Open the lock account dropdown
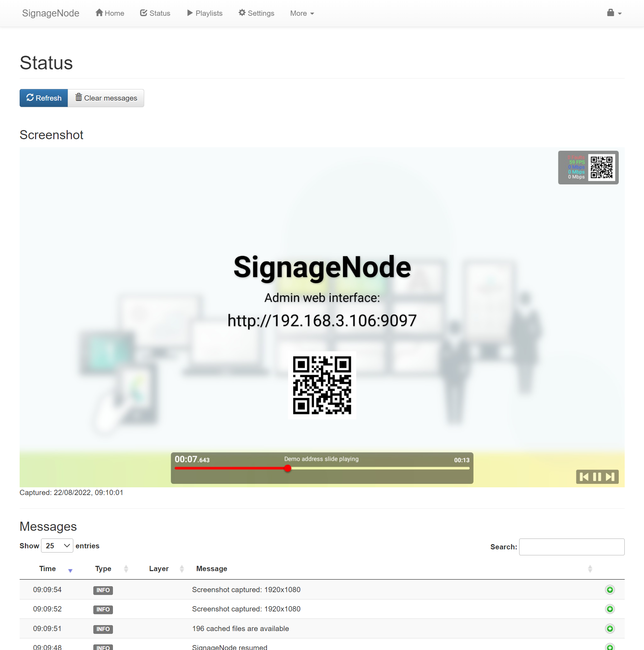644x650 pixels. [x=614, y=13]
